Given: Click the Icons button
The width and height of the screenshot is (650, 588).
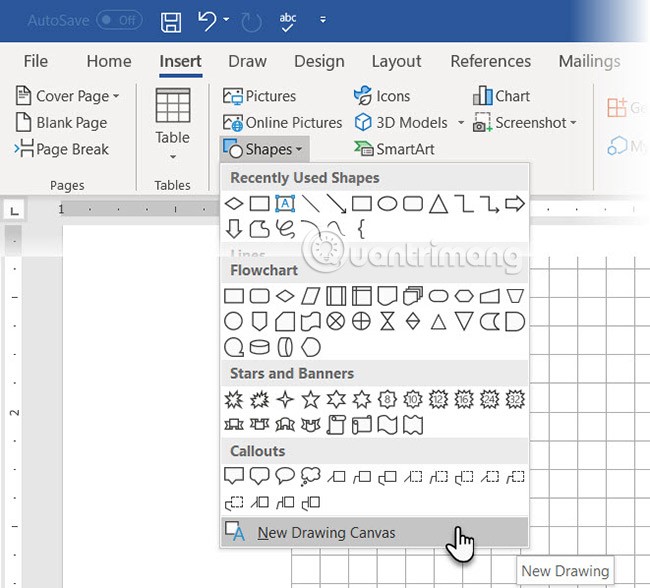Looking at the screenshot, I should [x=382, y=96].
